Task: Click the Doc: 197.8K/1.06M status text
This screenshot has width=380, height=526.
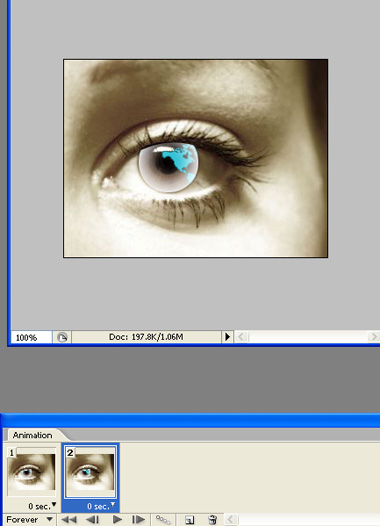Action: [146, 337]
